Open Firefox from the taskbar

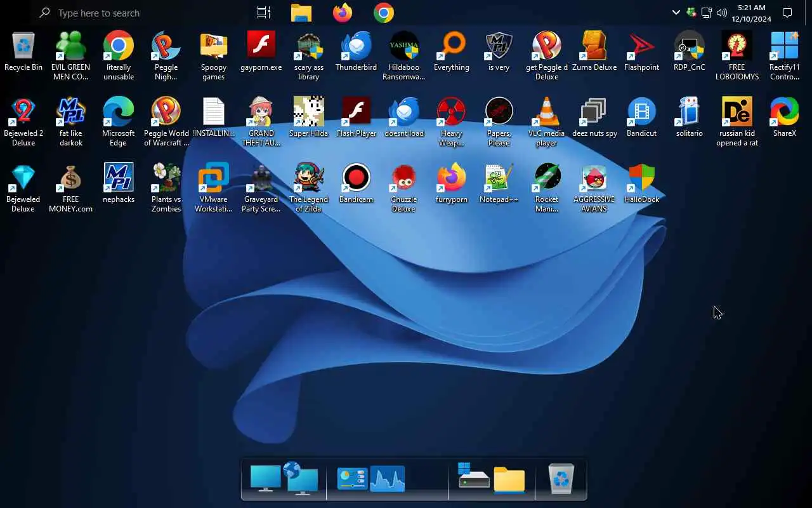pos(343,13)
